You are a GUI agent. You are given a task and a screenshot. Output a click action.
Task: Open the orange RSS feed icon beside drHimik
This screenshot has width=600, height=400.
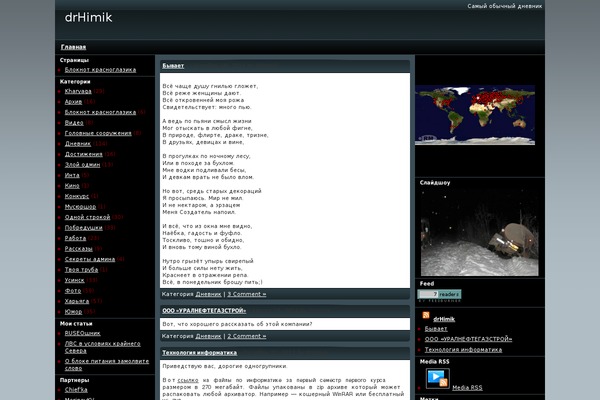(426, 315)
